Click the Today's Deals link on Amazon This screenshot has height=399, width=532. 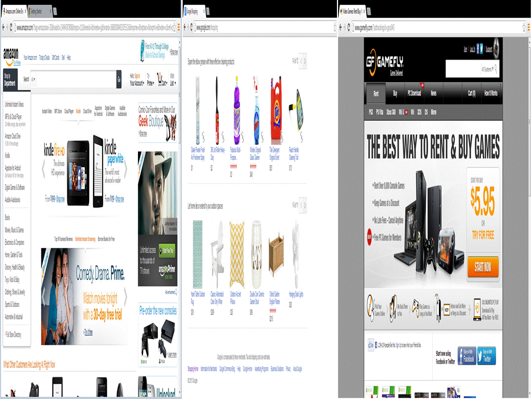44,58
